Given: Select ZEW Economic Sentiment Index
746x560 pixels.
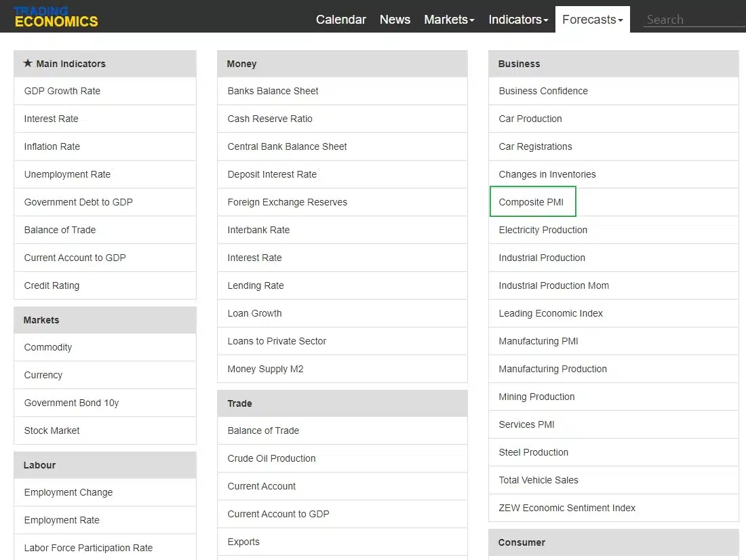Looking at the screenshot, I should point(567,508).
